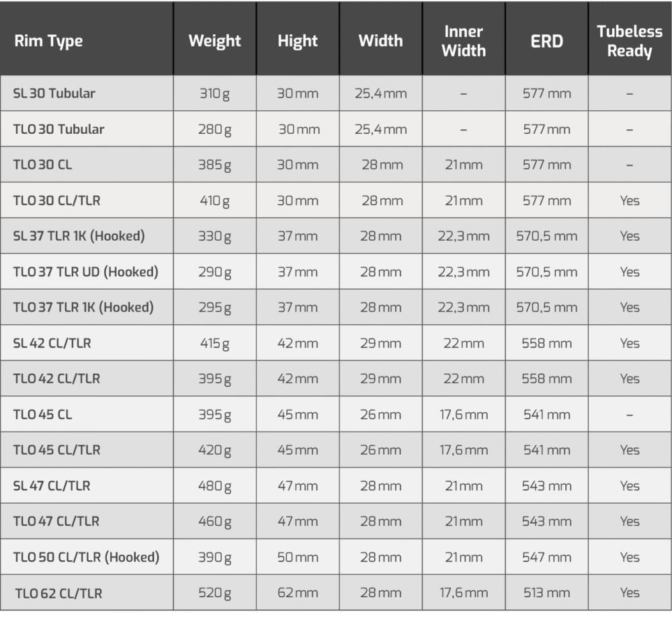
Task: Click the Hight column header
Action: (x=298, y=41)
